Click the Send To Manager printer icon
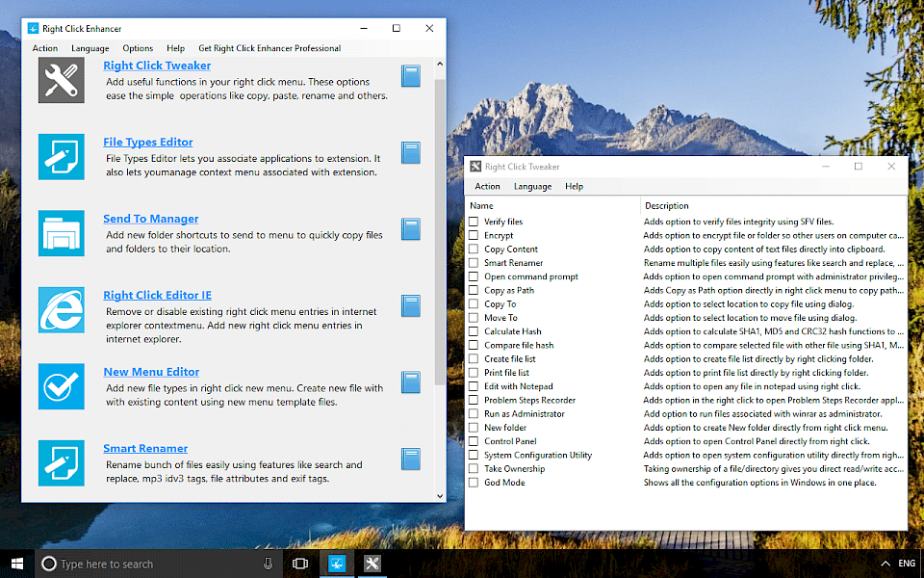Viewport: 924px width, 578px height. pos(62,233)
